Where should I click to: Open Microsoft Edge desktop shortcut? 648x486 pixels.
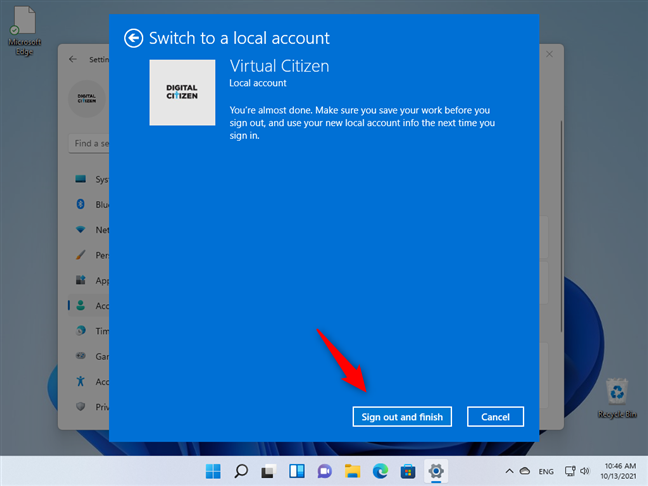(x=24, y=31)
